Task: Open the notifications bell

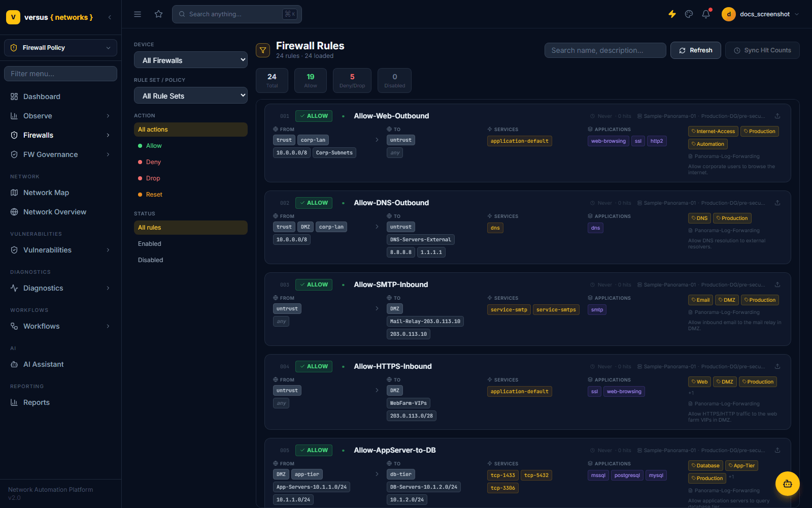Action: [x=706, y=14]
